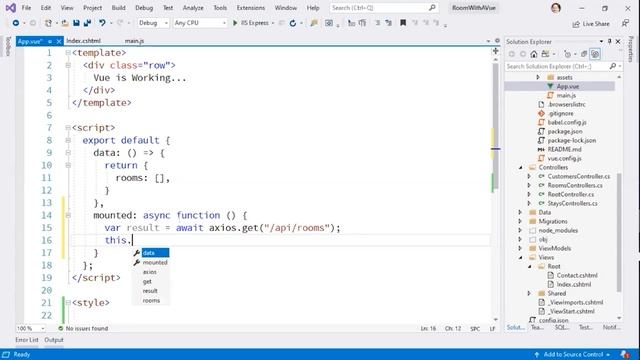Click search magnifier in Solution Explorer
Screen dimensions: 640x360
(613, 66)
